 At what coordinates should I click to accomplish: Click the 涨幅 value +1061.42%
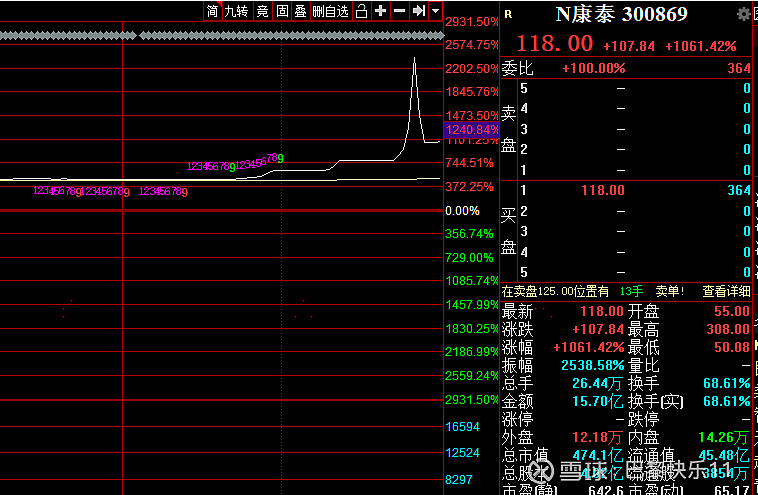[x=589, y=348]
